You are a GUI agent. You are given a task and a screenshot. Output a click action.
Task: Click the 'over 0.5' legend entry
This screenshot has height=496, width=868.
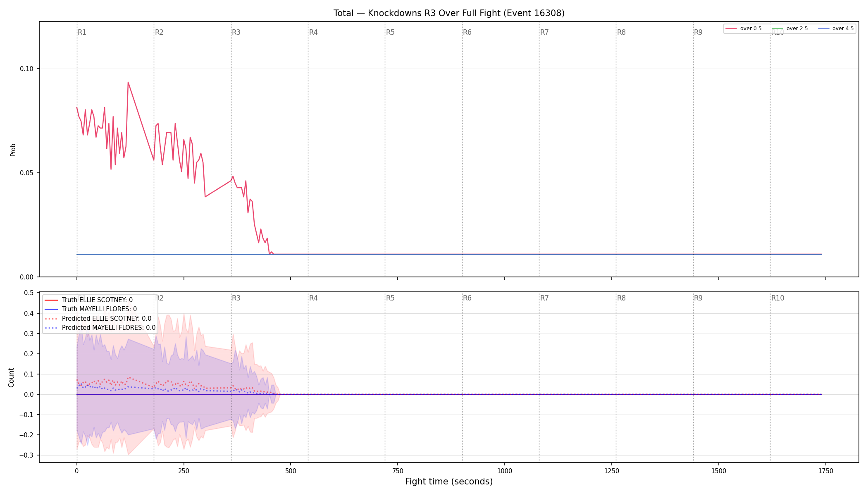(744, 29)
